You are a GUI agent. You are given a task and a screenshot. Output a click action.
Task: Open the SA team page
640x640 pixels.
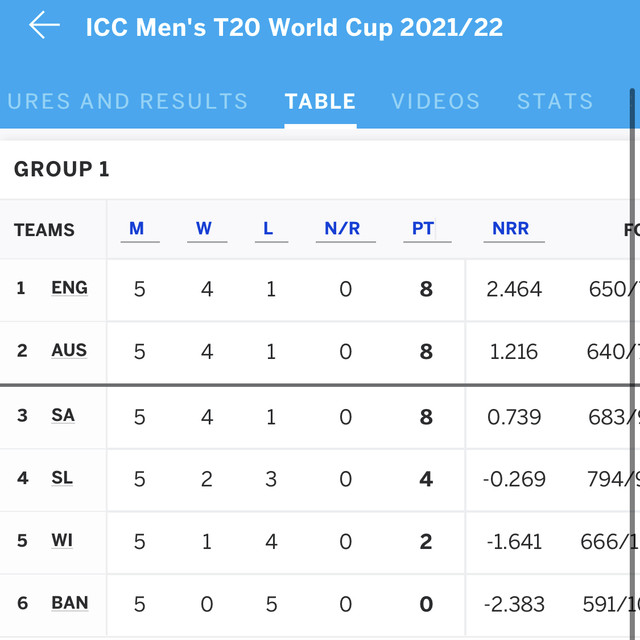coord(63,416)
